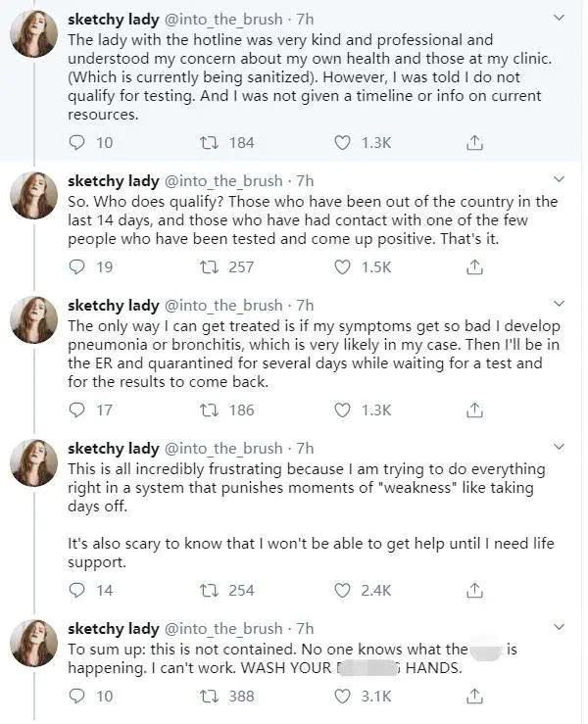Reply to the hotline lady tweet

78,143
